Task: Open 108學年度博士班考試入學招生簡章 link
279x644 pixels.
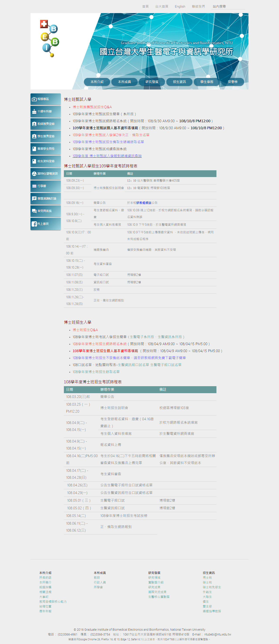Action: [x=100, y=337]
